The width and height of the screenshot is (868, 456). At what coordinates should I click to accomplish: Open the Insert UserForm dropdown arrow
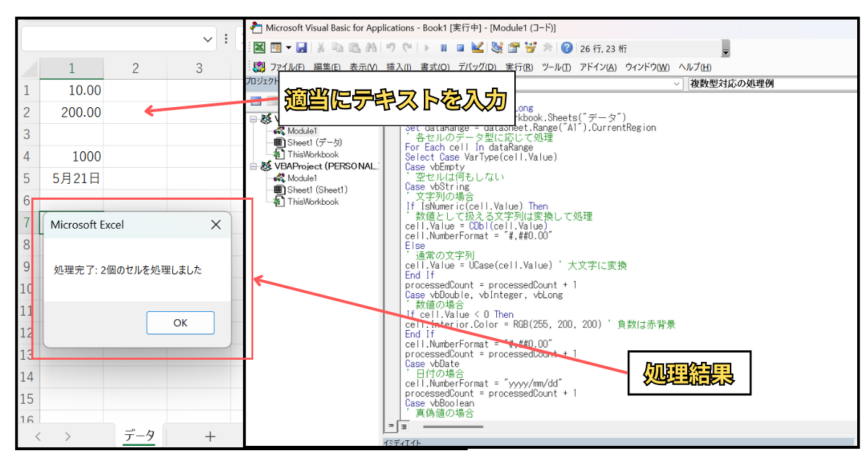(x=287, y=48)
